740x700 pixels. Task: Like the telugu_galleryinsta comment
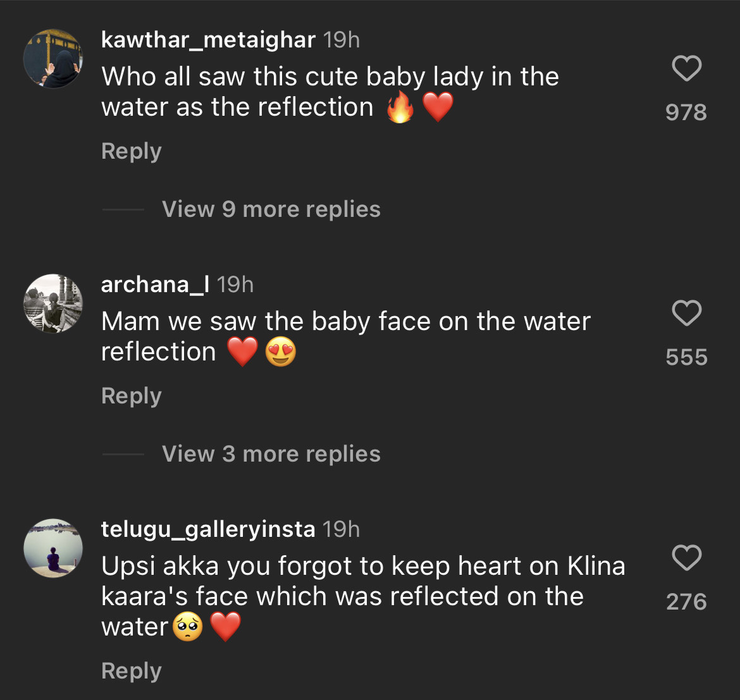pyautogui.click(x=686, y=558)
